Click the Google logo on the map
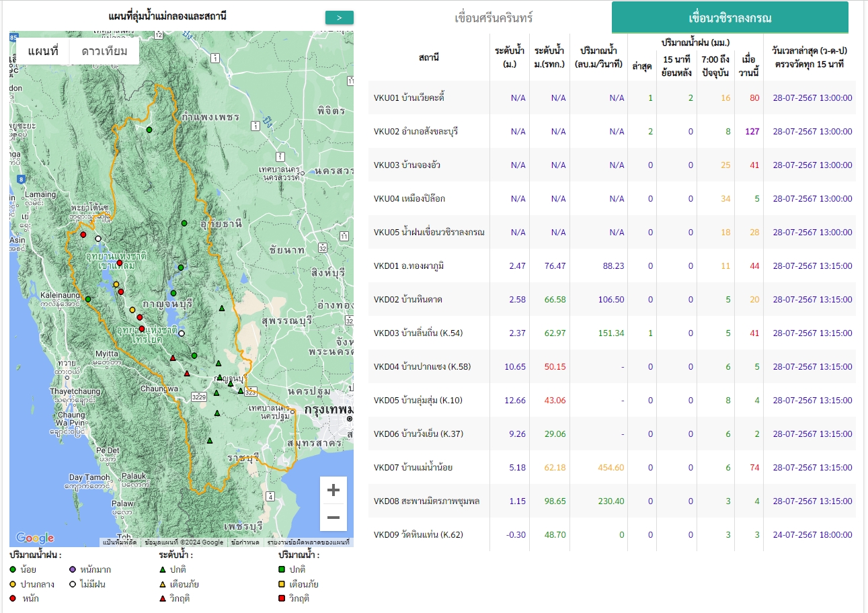This screenshot has width=868, height=613. 35,538
